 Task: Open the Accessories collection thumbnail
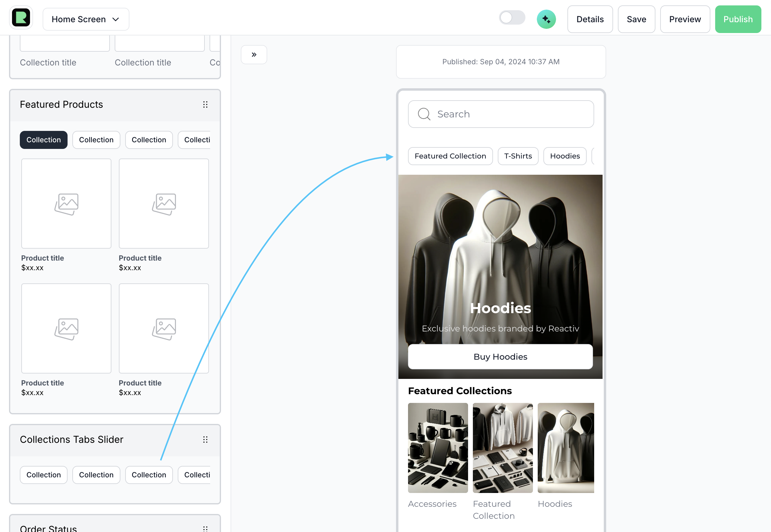[438, 448]
